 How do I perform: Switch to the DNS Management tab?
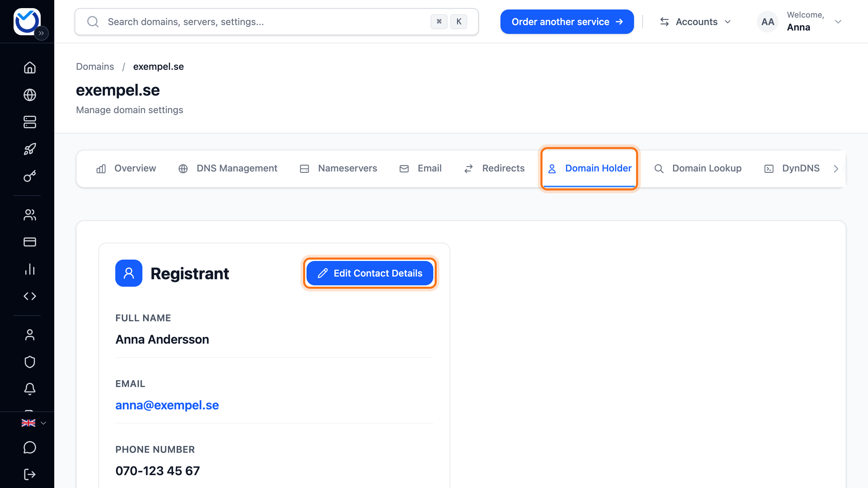coord(228,168)
